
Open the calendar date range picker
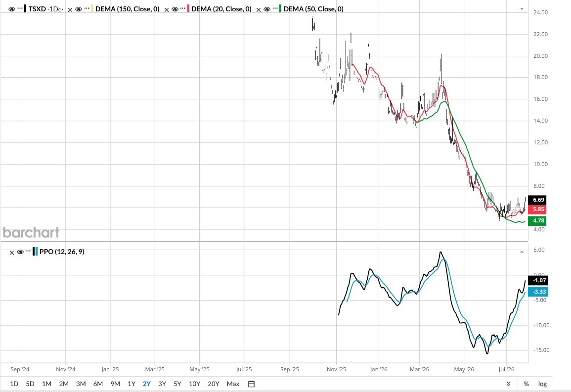pyautogui.click(x=251, y=384)
